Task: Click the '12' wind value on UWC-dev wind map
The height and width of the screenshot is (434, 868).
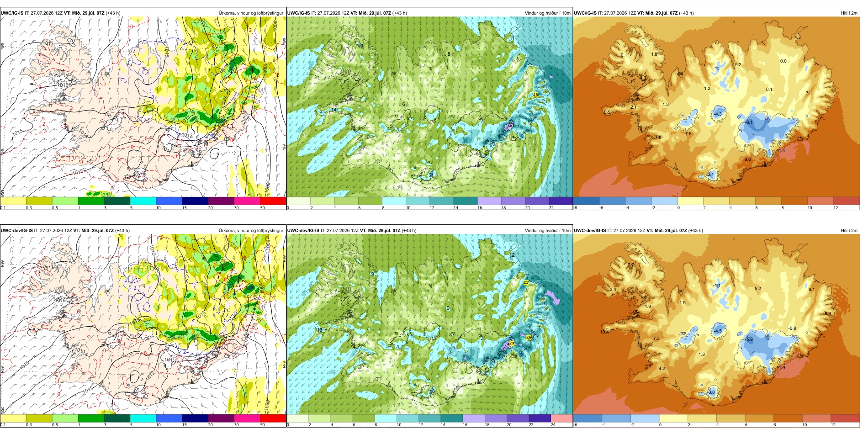Action: pyautogui.click(x=512, y=255)
